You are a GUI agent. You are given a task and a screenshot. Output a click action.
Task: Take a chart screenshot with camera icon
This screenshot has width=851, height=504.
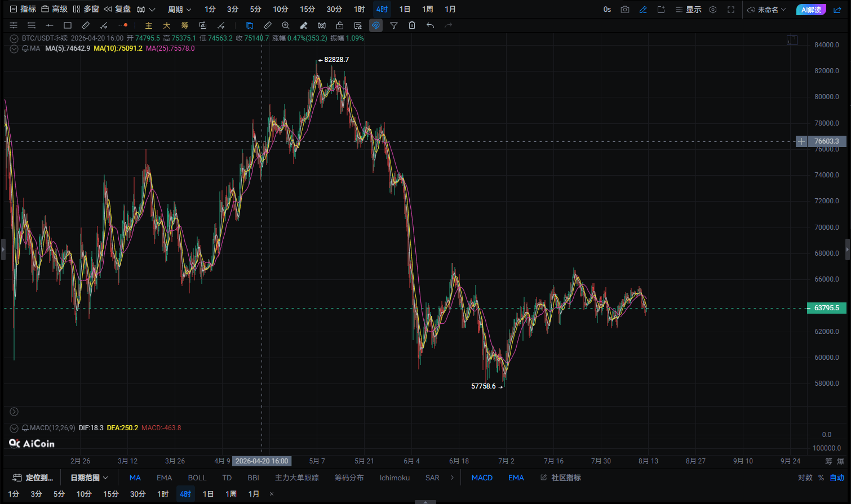625,10
